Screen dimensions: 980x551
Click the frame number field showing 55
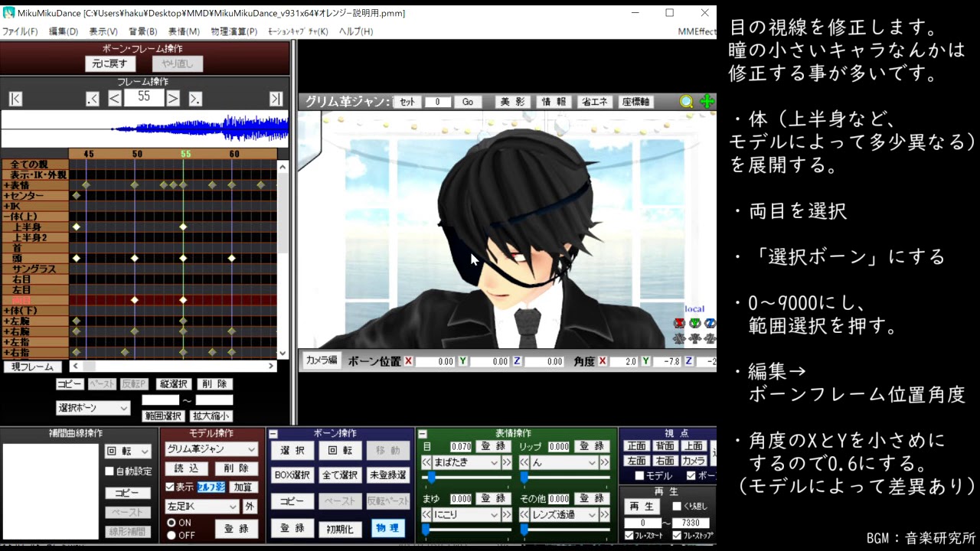pyautogui.click(x=144, y=97)
